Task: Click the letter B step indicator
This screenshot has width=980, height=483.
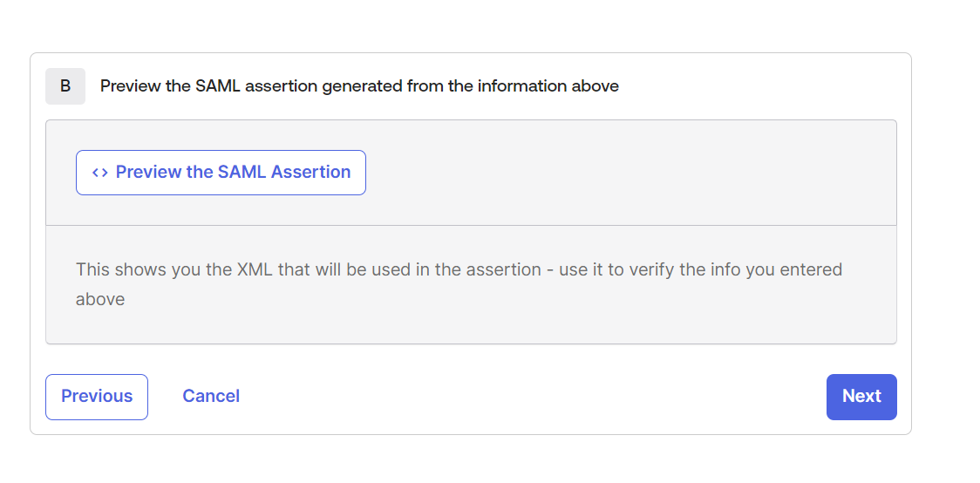Action: (x=65, y=86)
